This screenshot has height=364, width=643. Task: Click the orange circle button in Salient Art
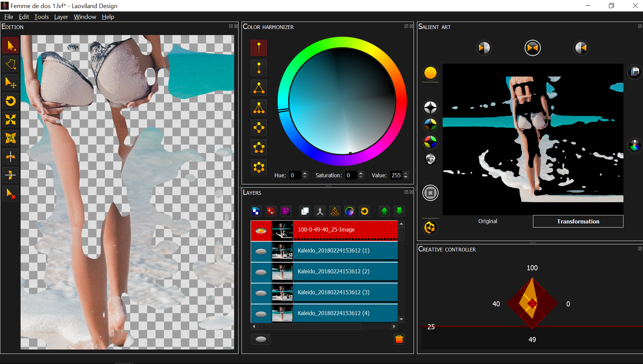click(430, 73)
